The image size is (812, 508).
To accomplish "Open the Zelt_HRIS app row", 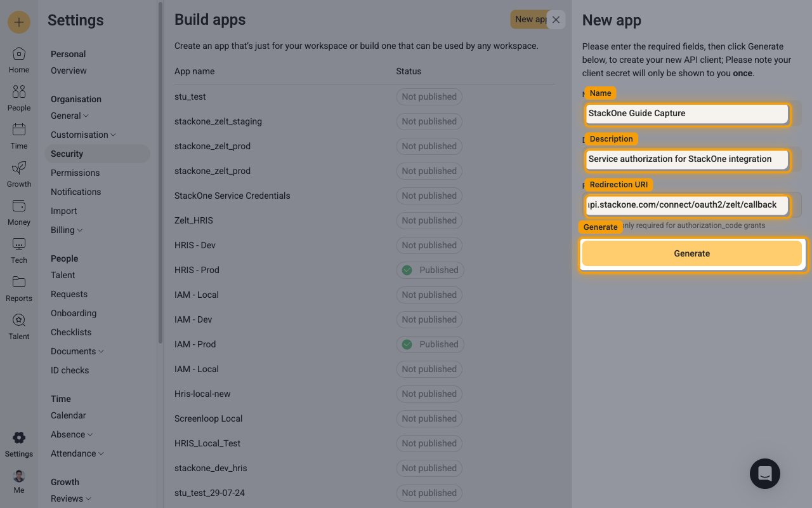I will point(364,220).
